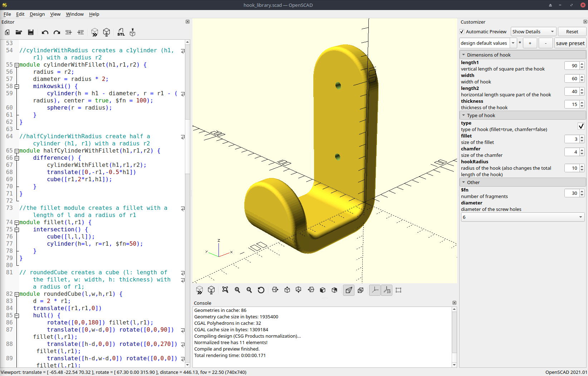
Task: Unindent the selected code
Action: (x=69, y=33)
